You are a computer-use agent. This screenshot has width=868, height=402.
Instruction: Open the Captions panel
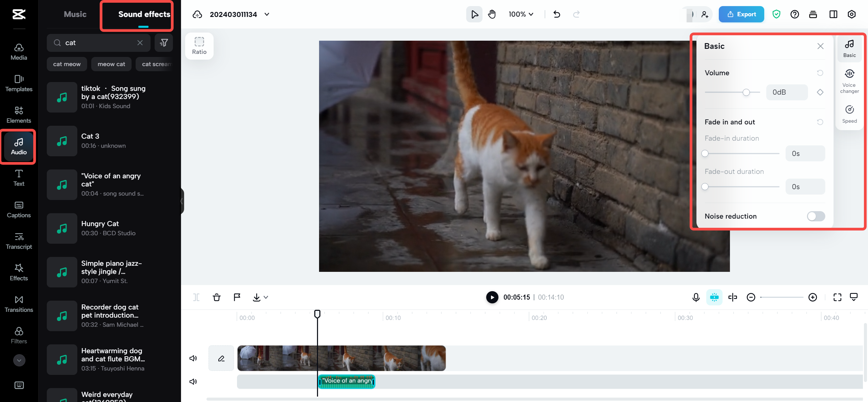tap(19, 209)
